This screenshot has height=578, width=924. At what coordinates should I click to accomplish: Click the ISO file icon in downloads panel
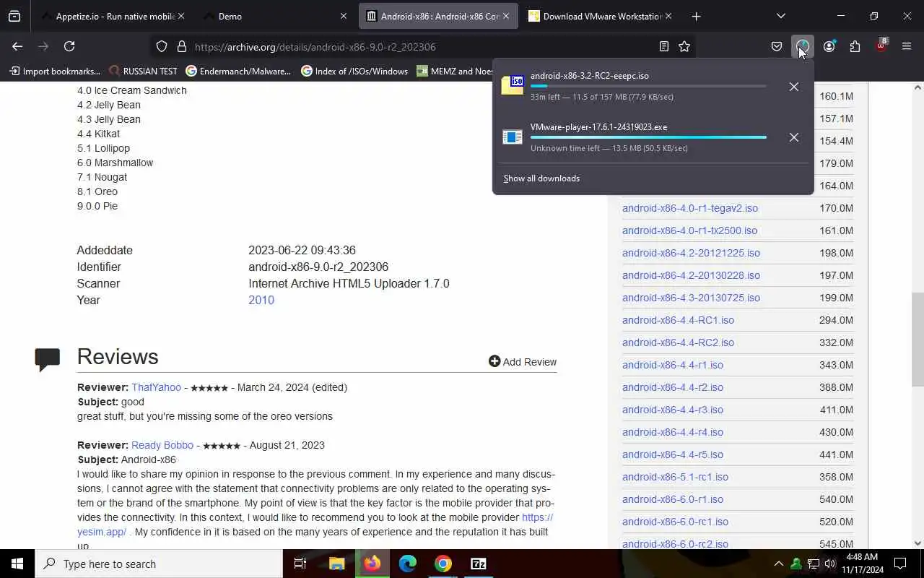[513, 85]
